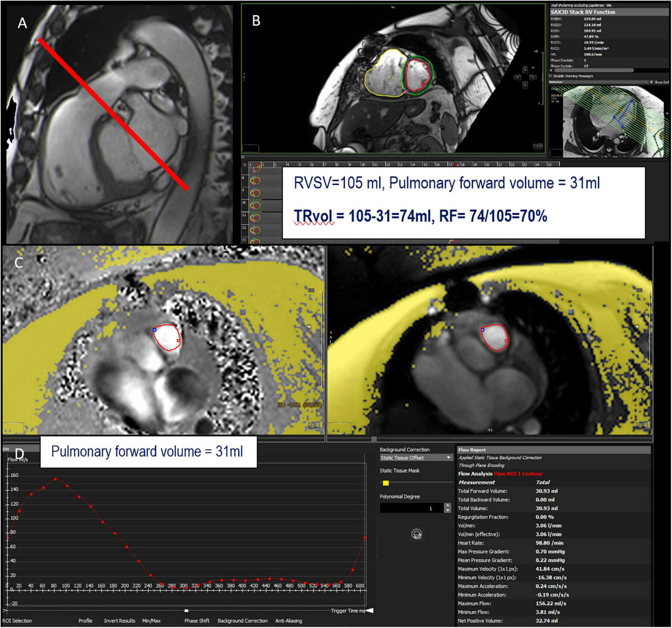Viewport: 672px width, 628px height.
Task: Click the down navigation arrow in short-axis viewer
Action: (525, 86)
